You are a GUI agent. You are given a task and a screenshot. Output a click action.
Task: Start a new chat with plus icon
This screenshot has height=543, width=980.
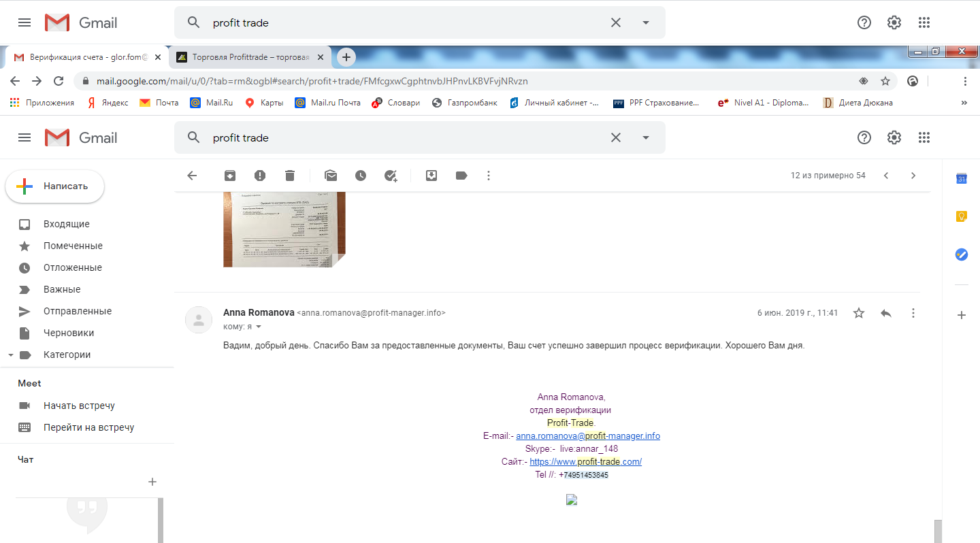pos(152,482)
